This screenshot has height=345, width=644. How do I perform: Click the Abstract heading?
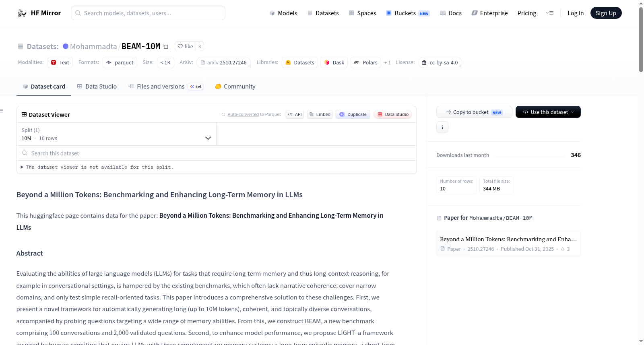[x=29, y=253]
